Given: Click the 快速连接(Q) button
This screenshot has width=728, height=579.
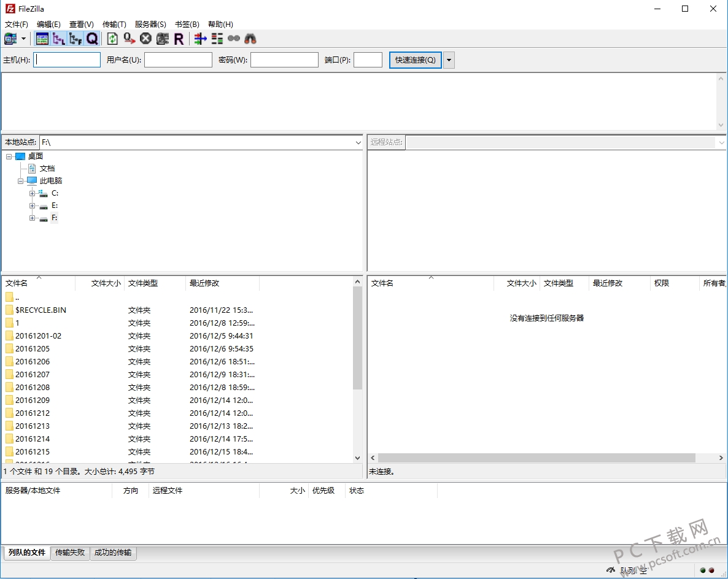Looking at the screenshot, I should tap(415, 60).
